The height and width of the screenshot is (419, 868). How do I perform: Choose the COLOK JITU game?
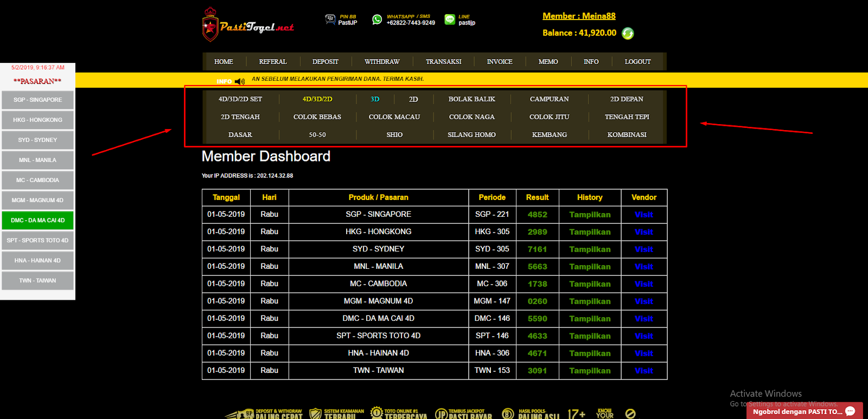550,117
